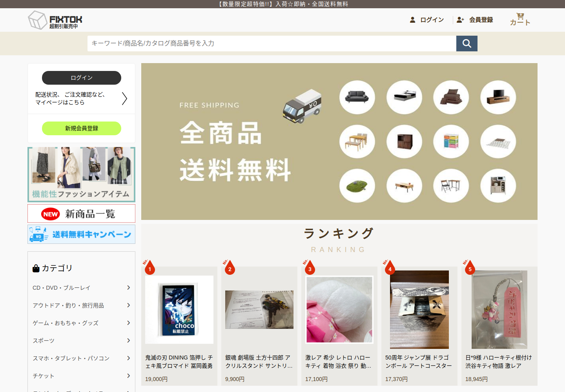Image resolution: width=565 pixels, height=392 pixels.
Task: Click the 50周年 ジャンプ展 ドラゴンボール title
Action: [419, 362]
